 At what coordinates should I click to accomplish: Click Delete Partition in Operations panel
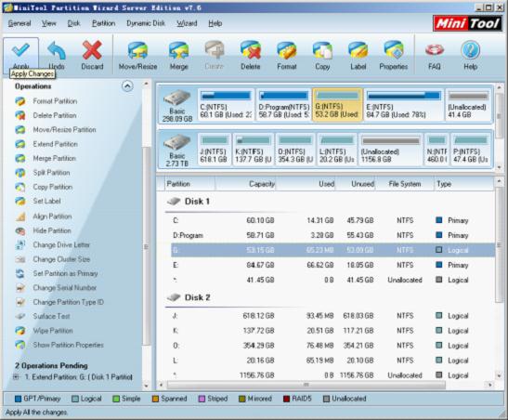(x=55, y=115)
